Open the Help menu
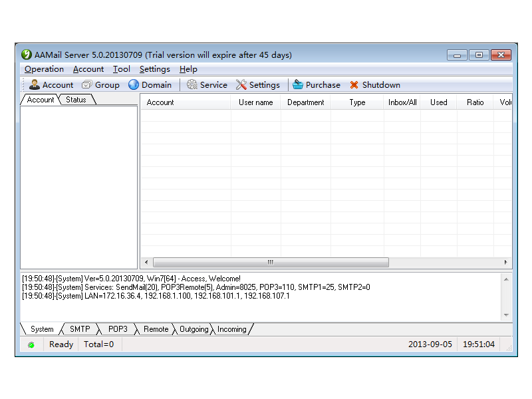Screen dimensions: 532x399 (x=188, y=69)
